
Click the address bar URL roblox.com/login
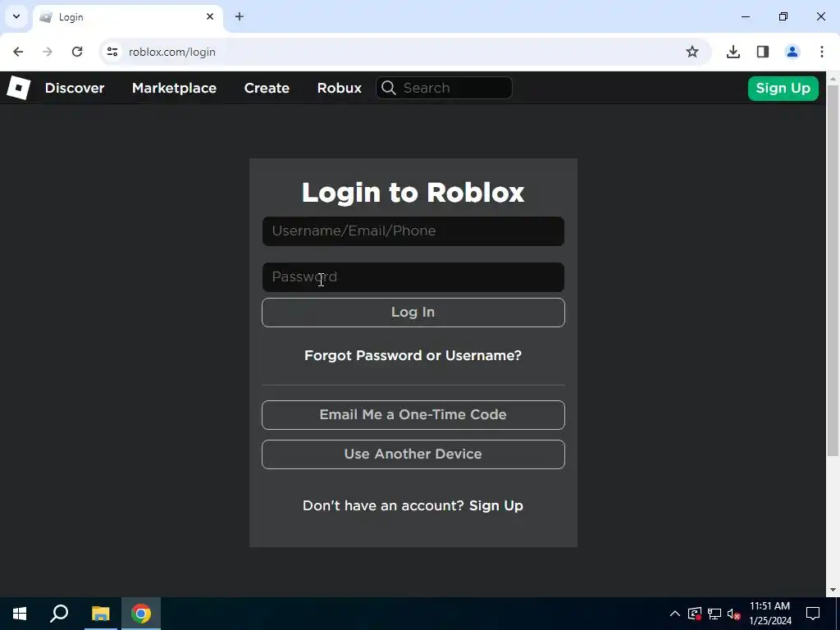[x=172, y=52]
